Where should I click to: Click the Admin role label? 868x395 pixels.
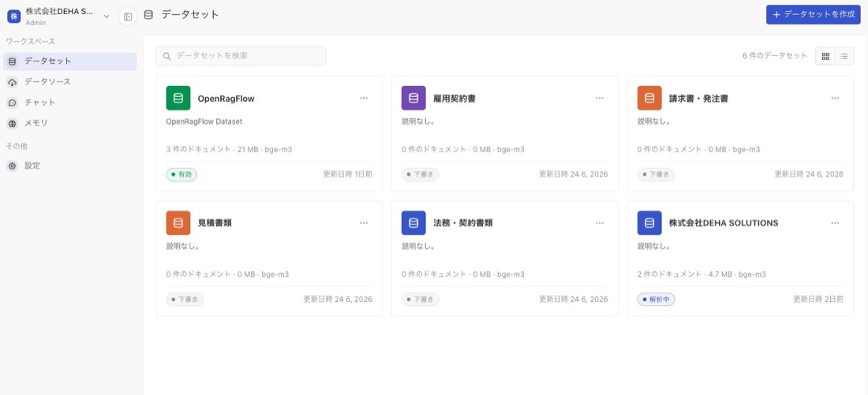click(x=36, y=23)
